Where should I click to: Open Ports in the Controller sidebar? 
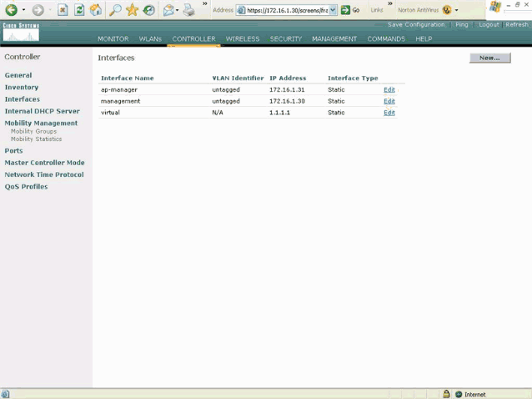point(13,151)
